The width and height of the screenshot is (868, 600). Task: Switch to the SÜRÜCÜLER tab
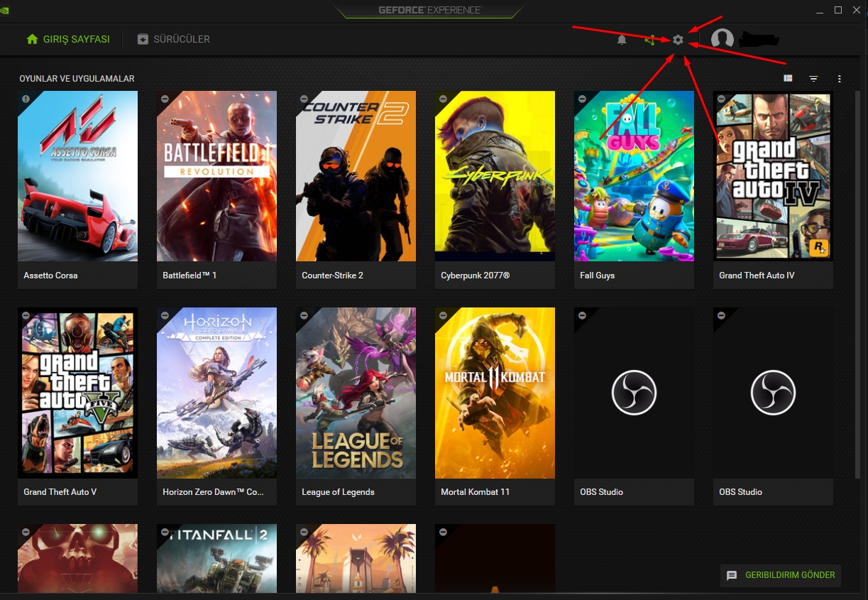click(x=174, y=39)
